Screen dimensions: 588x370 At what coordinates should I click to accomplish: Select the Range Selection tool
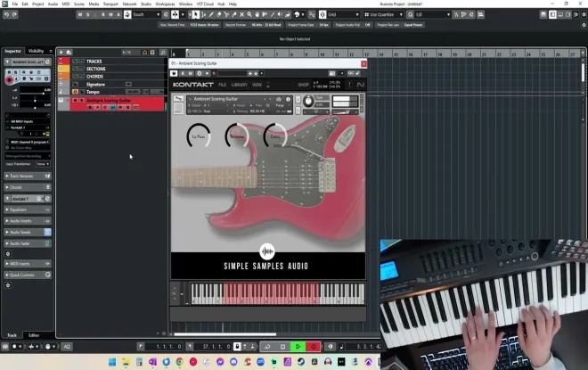204,14
